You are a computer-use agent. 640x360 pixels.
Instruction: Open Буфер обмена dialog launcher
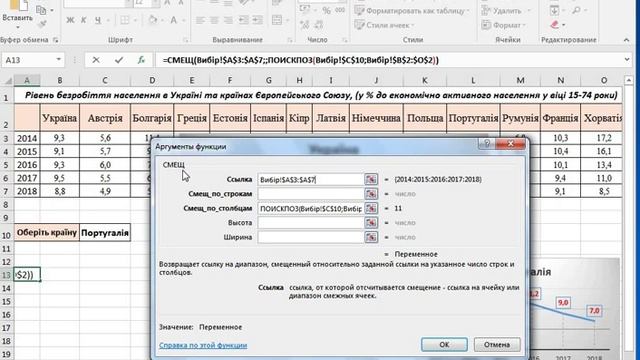(56, 40)
